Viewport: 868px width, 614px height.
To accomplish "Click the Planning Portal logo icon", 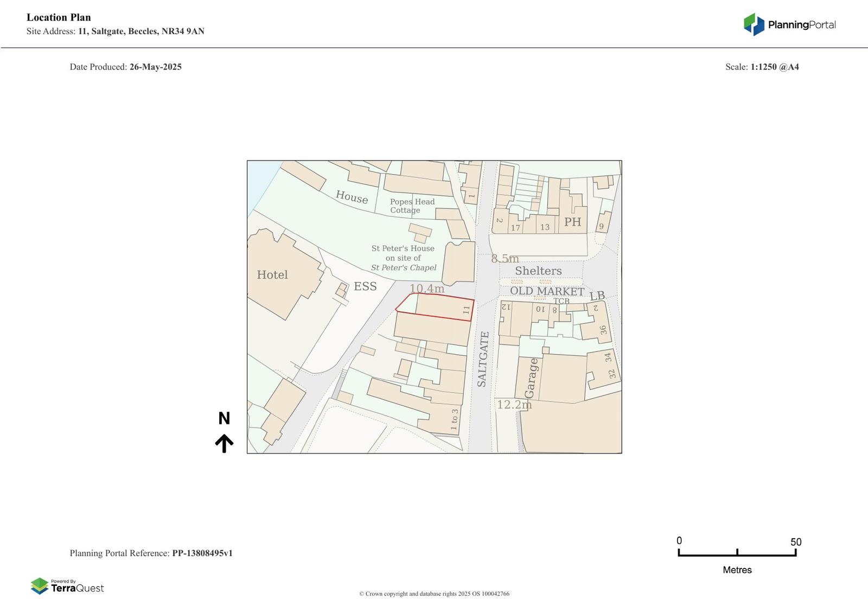I will point(754,24).
